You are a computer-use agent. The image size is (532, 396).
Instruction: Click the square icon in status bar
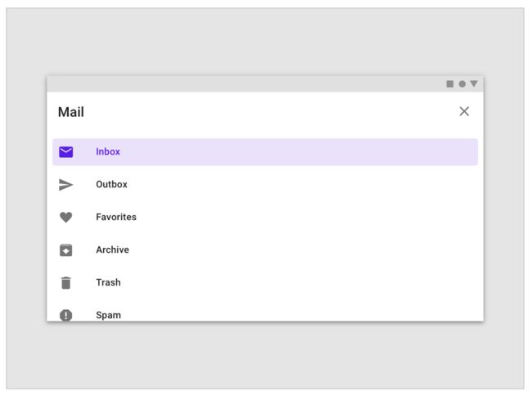(x=450, y=83)
